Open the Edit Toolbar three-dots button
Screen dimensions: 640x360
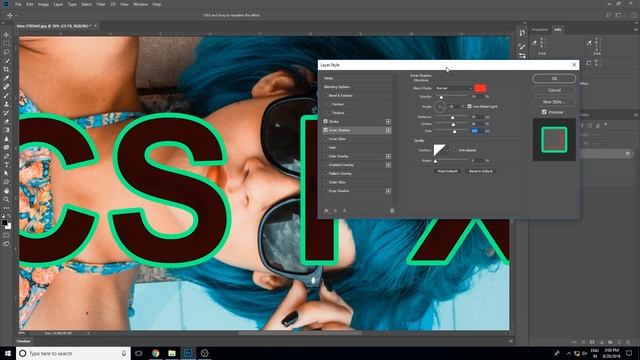click(x=6, y=208)
